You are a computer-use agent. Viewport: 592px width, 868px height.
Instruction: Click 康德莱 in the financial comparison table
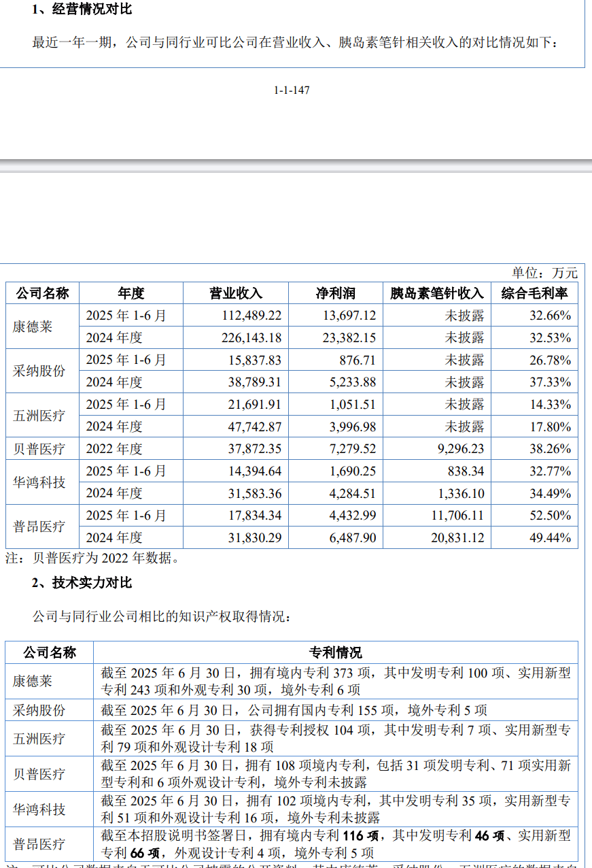(x=33, y=327)
